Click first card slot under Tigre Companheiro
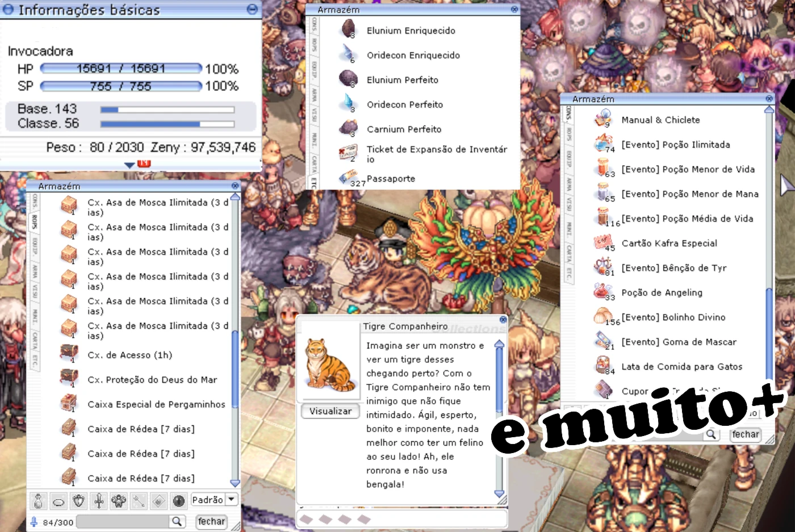The height and width of the screenshot is (532, 795). tap(306, 519)
